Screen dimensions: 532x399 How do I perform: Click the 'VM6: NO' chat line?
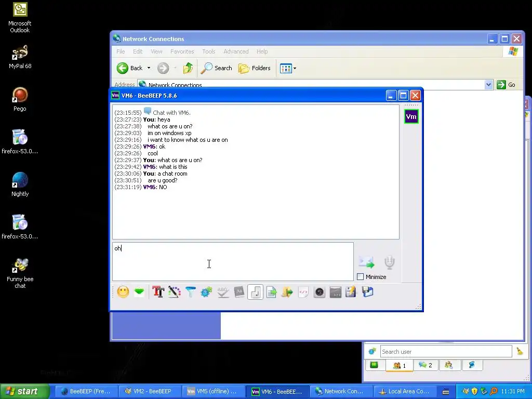coord(155,187)
